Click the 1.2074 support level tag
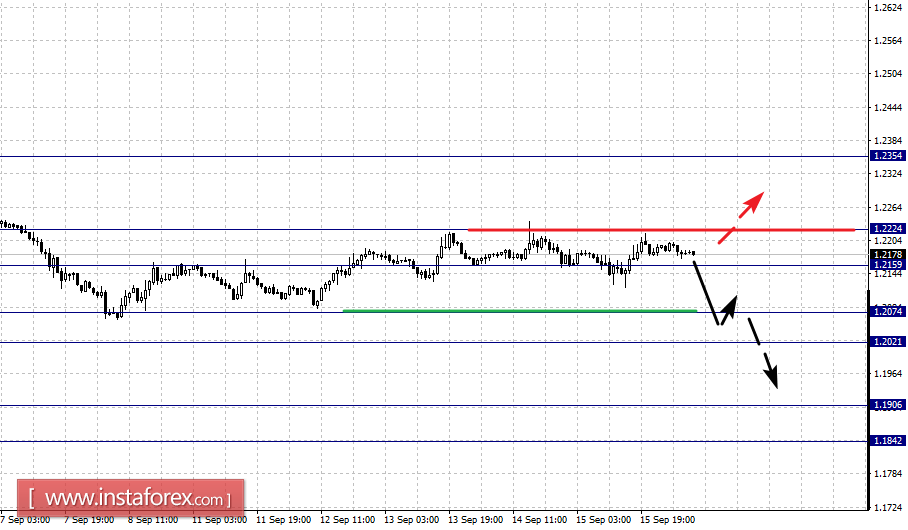Image resolution: width=908 pixels, height=530 pixels. click(x=888, y=312)
